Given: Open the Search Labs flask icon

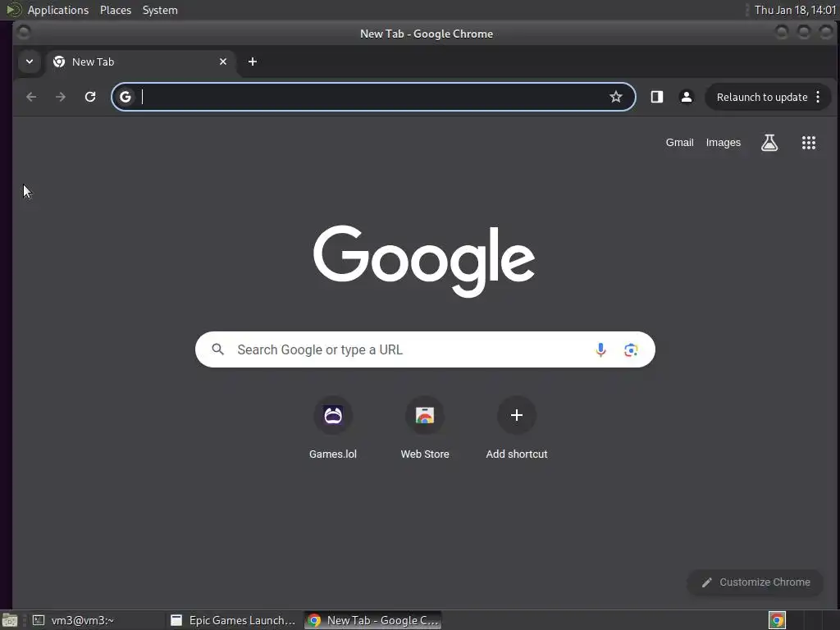Looking at the screenshot, I should (769, 143).
